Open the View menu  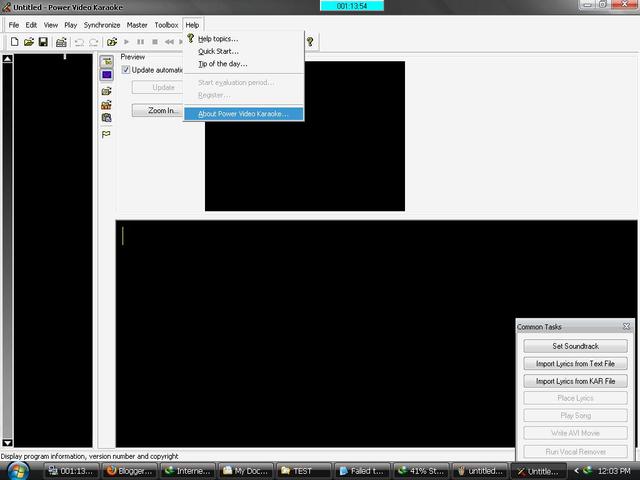pyautogui.click(x=51, y=25)
